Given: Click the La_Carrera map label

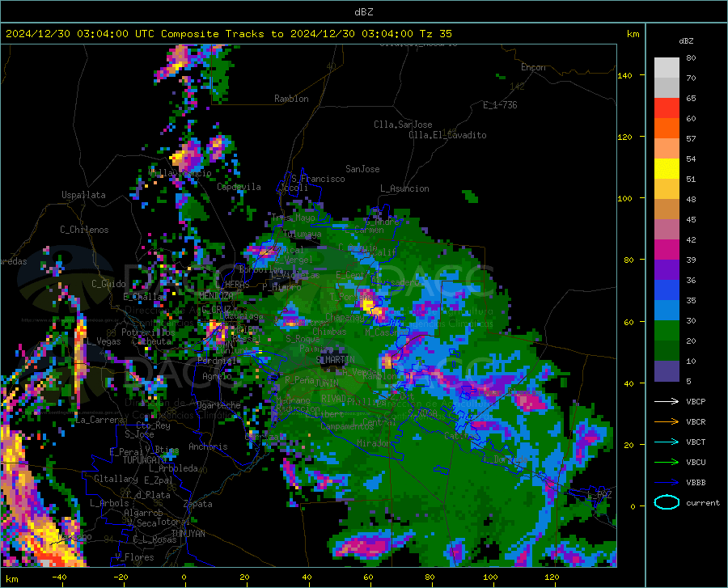Looking at the screenshot, I should [99, 420].
